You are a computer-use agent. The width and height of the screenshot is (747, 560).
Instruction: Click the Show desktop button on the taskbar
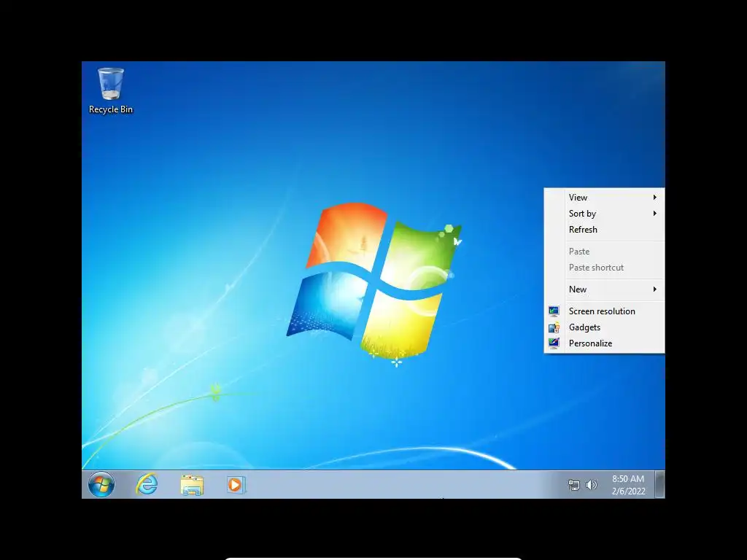659,485
